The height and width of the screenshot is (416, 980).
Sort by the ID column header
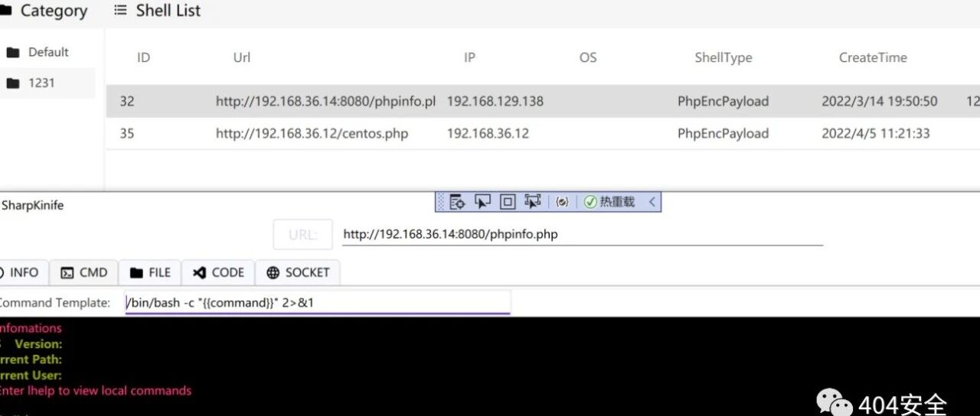coord(143,57)
